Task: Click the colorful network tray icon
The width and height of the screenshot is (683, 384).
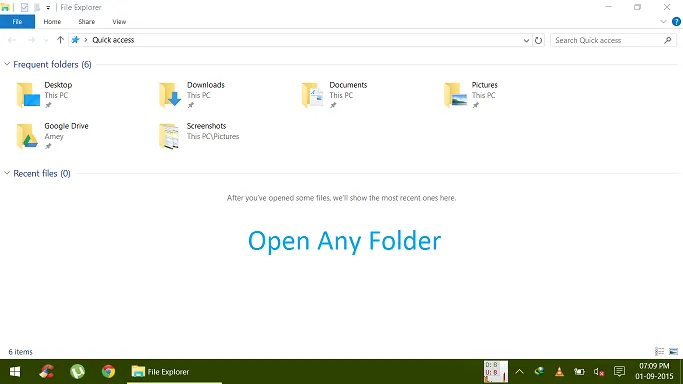Action: point(539,371)
